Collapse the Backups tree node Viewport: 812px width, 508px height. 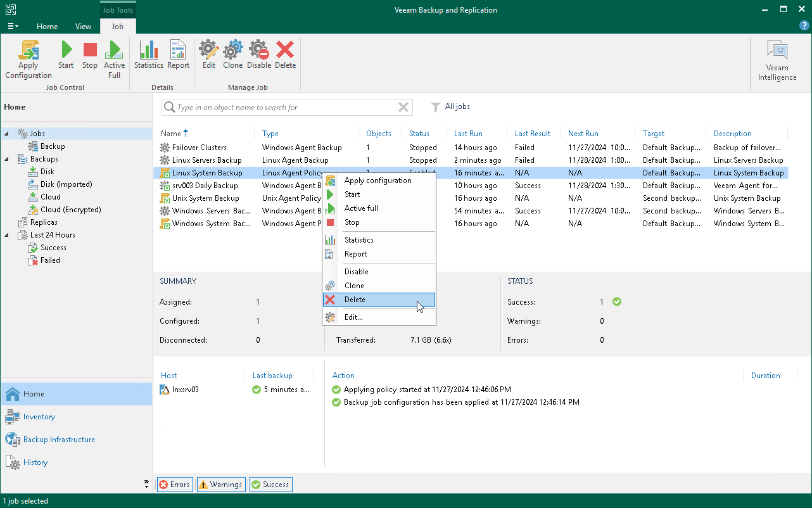click(x=7, y=159)
